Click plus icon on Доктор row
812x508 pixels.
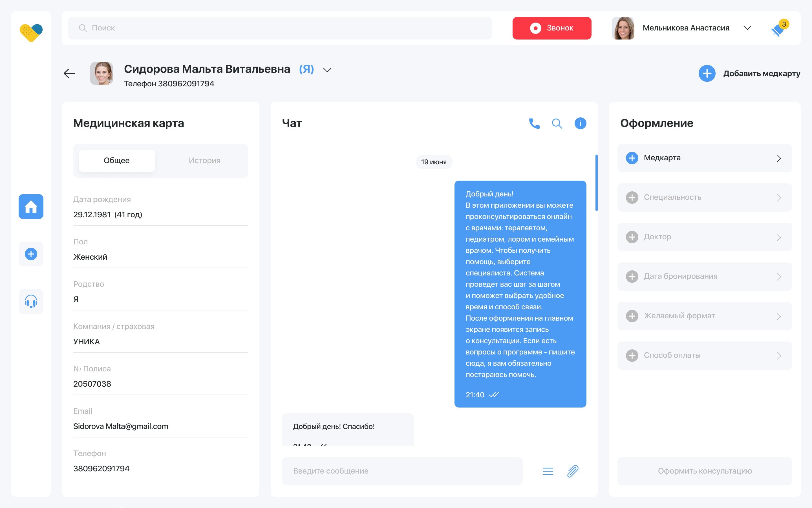pos(632,237)
